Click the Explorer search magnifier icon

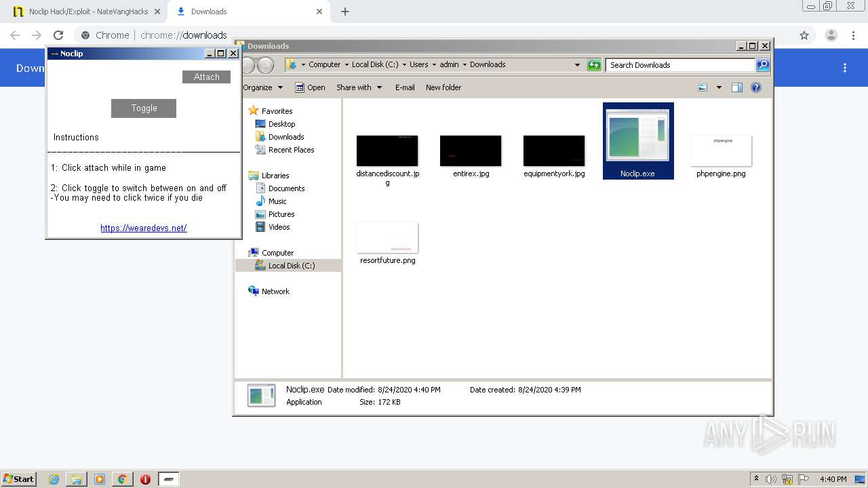pos(763,65)
